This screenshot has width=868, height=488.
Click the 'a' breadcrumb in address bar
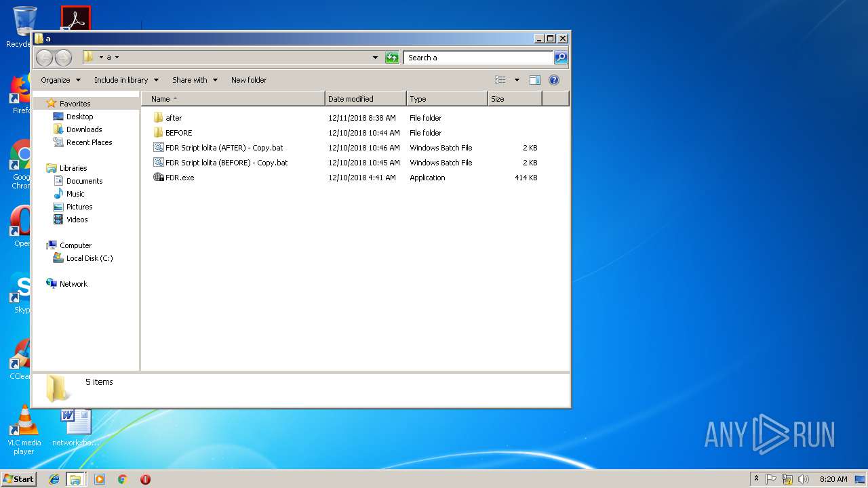click(x=108, y=58)
